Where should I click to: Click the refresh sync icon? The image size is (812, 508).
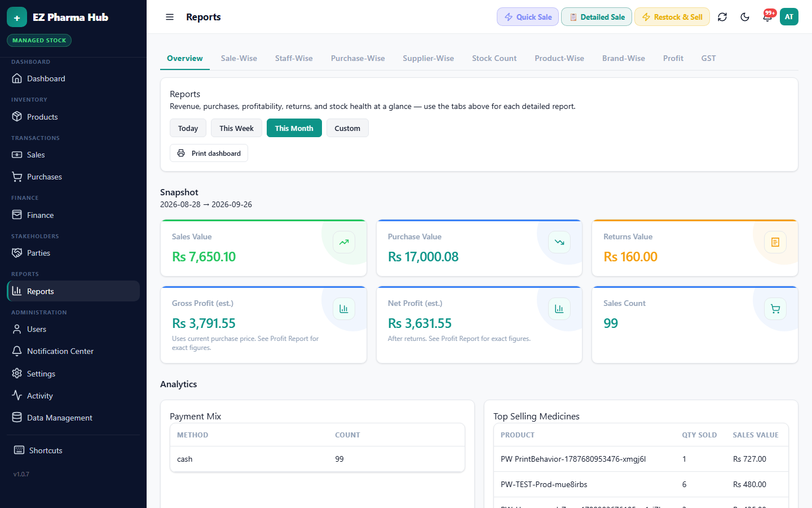click(x=722, y=17)
